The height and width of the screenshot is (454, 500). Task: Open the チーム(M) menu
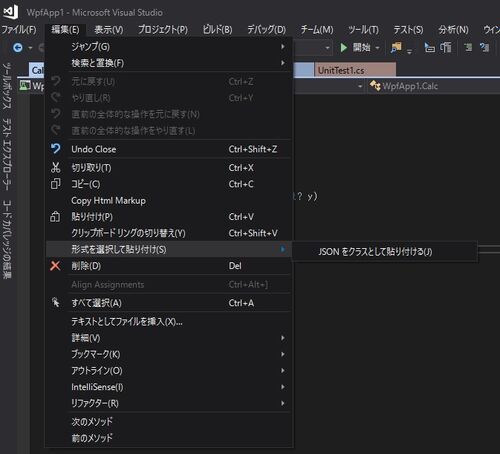(x=317, y=30)
